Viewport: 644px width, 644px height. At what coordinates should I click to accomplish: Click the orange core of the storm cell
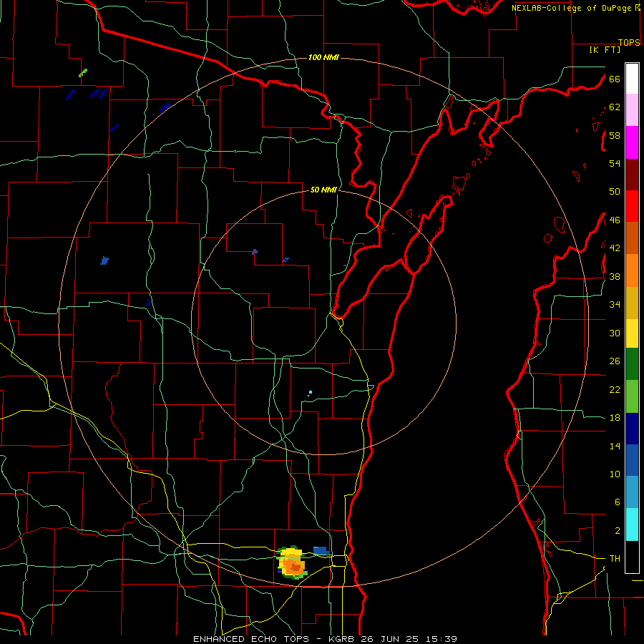point(294,567)
